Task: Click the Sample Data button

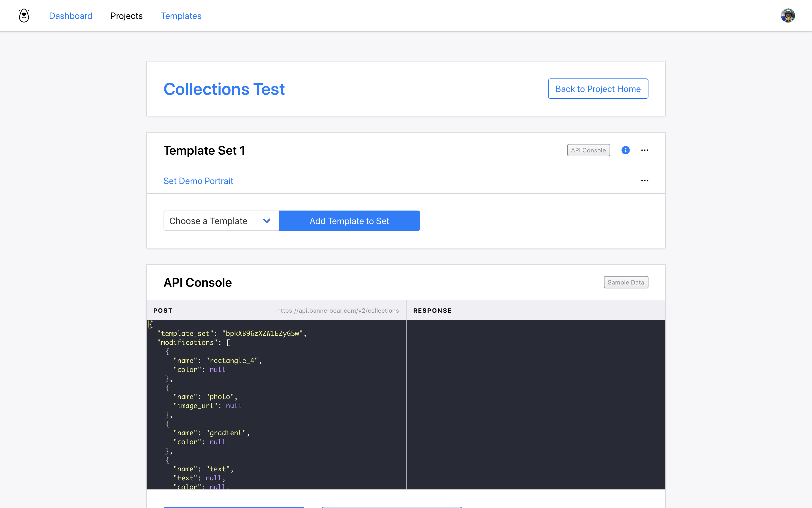Action: (x=626, y=282)
